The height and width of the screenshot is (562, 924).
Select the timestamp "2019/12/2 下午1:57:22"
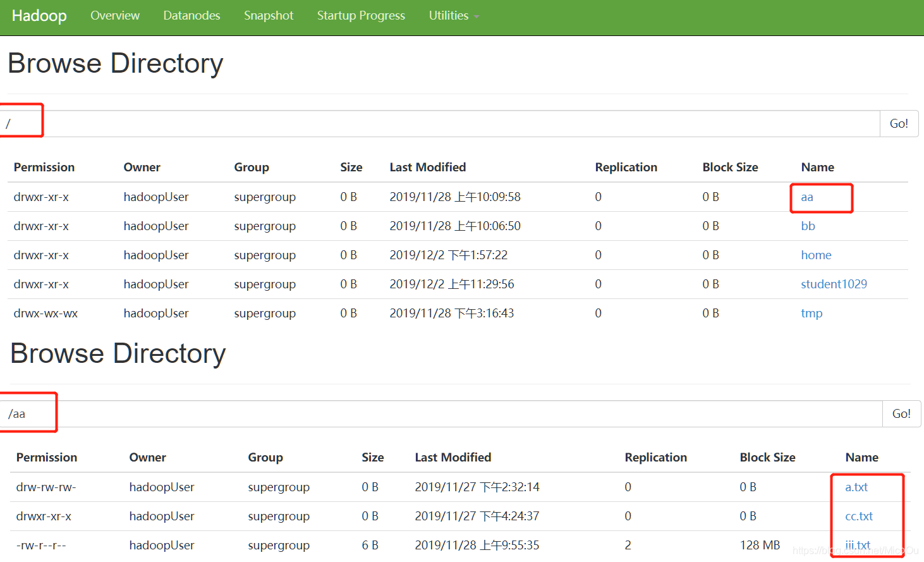pos(449,255)
